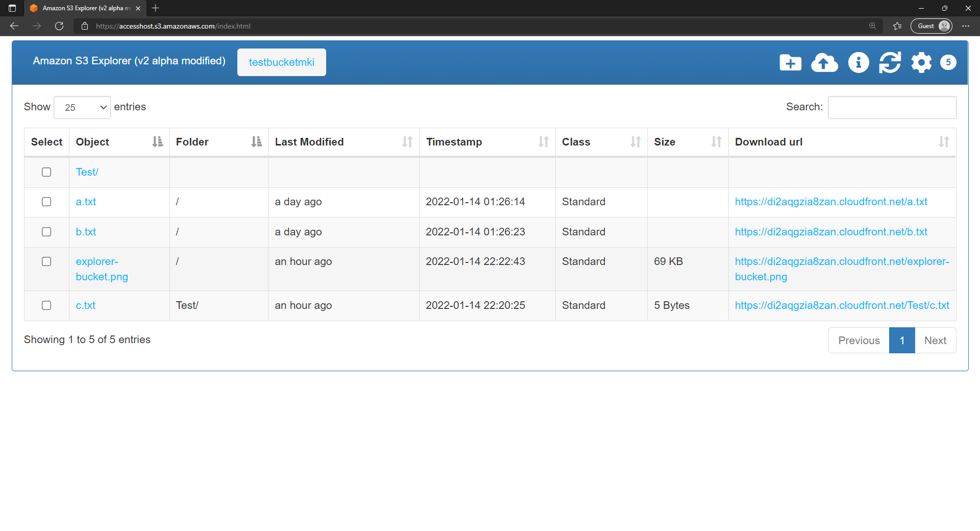This screenshot has height=531, width=980.
Task: Click timestamp 2022-01-14 22:22:43
Action: point(475,261)
